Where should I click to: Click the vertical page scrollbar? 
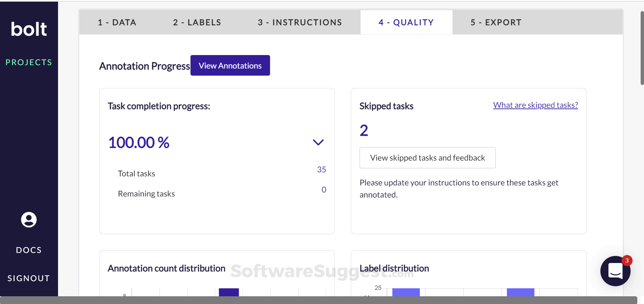coord(642,48)
